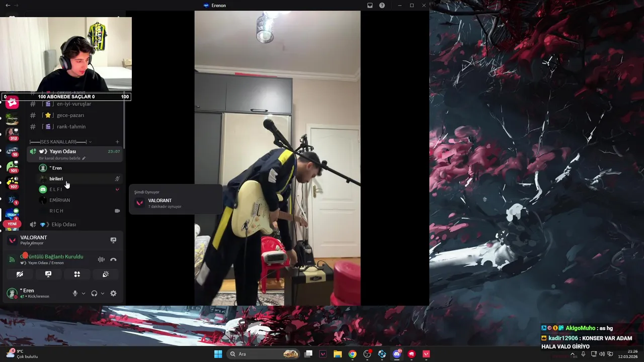The height and width of the screenshot is (362, 644).
Task: Turn on camera in voice panel
Action: click(x=20, y=274)
